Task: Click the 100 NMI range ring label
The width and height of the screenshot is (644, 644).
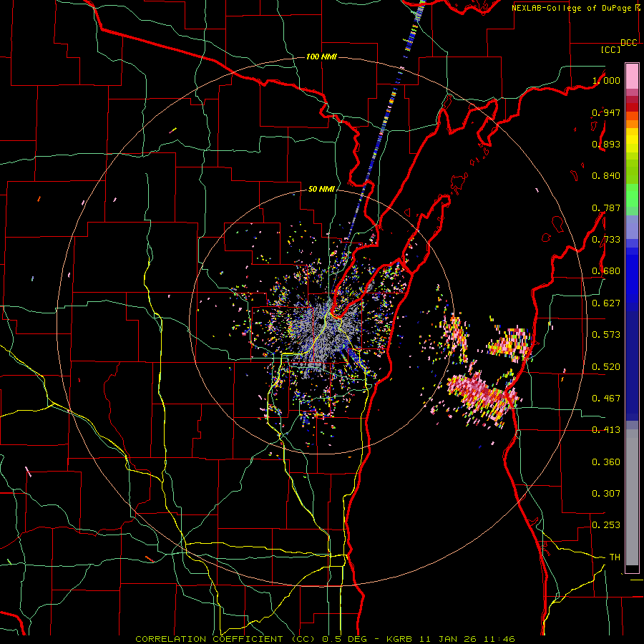Action: [x=321, y=57]
